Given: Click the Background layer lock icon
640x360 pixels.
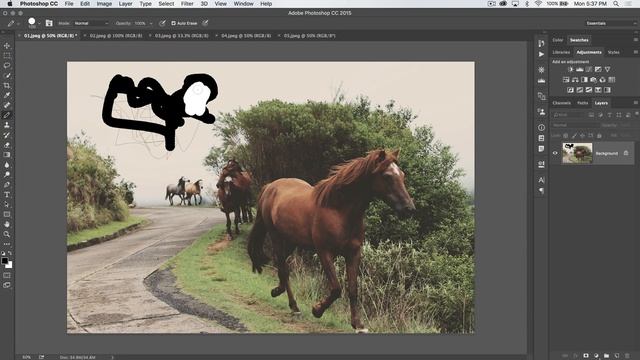Looking at the screenshot, I should coord(626,153).
